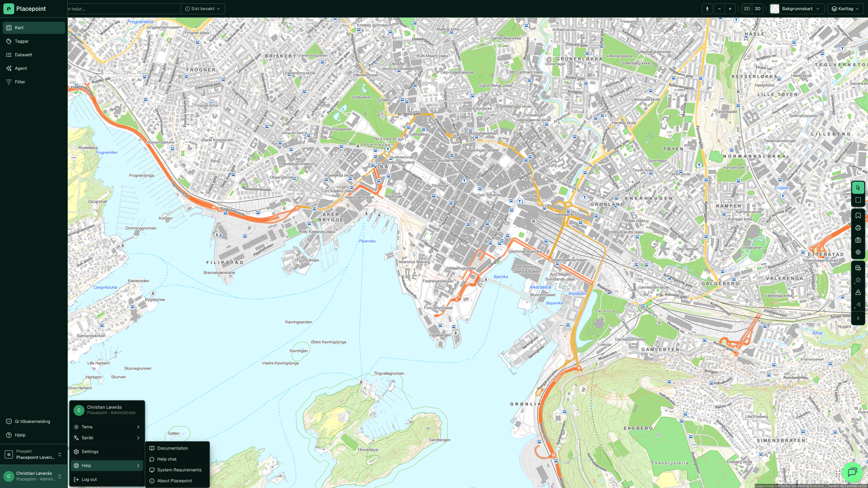868x488 pixels.
Task: Select the rectangle area selection tool
Action: click(x=858, y=200)
